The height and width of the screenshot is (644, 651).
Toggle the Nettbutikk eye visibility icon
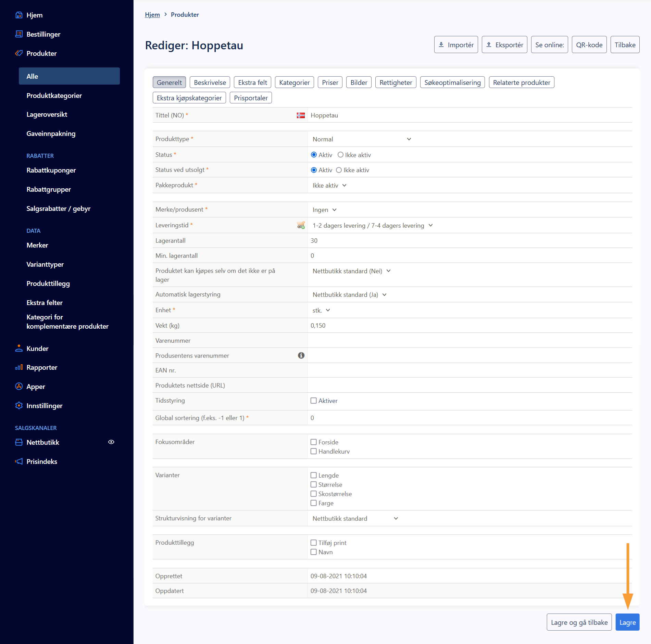point(111,442)
